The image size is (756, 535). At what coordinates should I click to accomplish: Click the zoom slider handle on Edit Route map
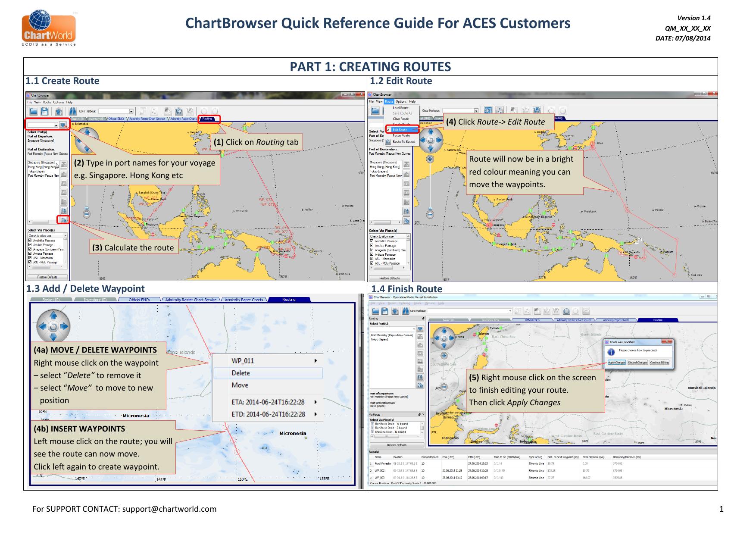430,208
